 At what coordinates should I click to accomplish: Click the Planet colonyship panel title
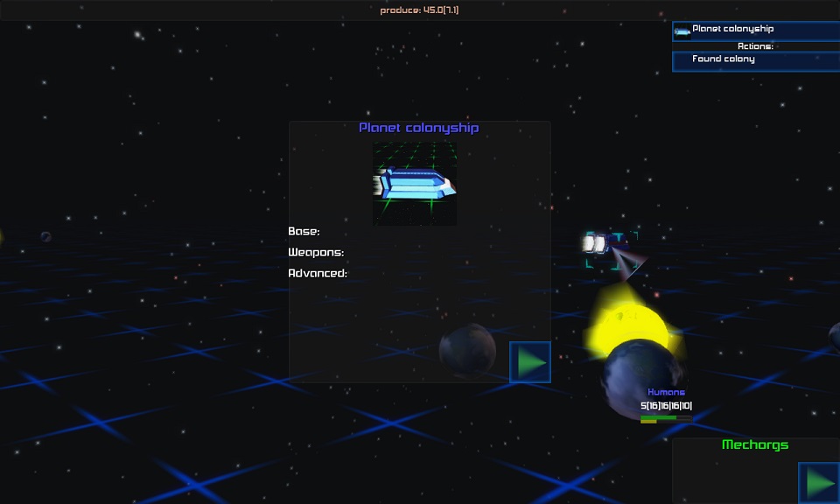point(418,128)
